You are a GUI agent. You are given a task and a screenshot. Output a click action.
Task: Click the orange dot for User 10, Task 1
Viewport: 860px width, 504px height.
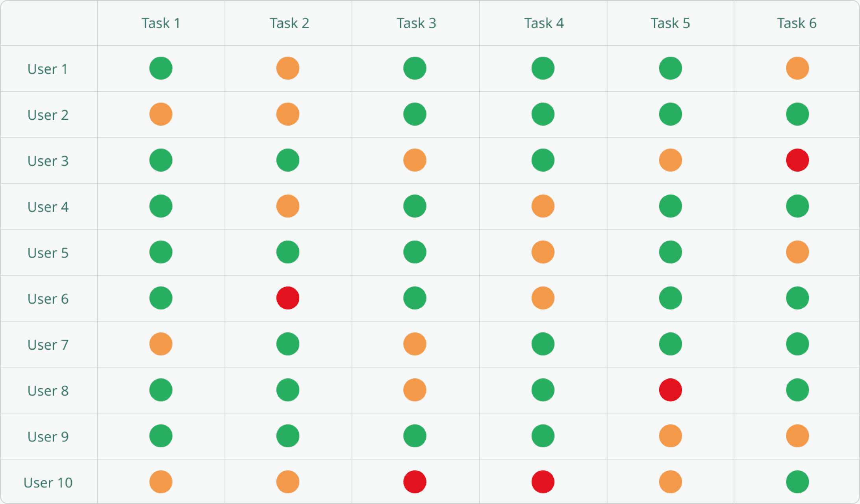coord(161,482)
